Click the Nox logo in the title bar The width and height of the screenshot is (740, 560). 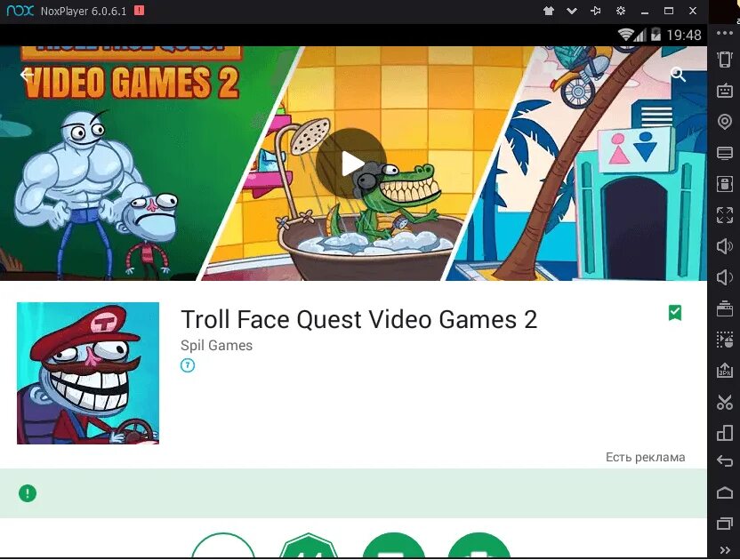[20, 11]
